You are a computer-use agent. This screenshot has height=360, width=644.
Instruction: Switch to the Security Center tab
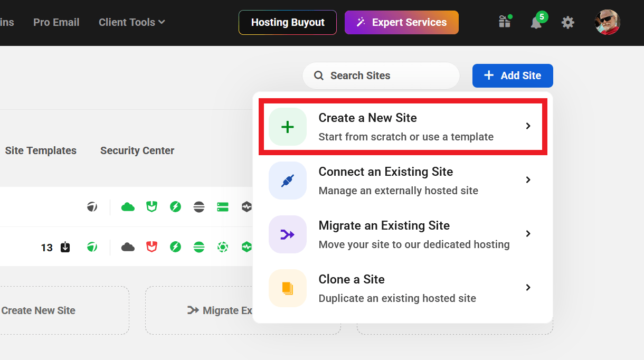[x=137, y=150]
